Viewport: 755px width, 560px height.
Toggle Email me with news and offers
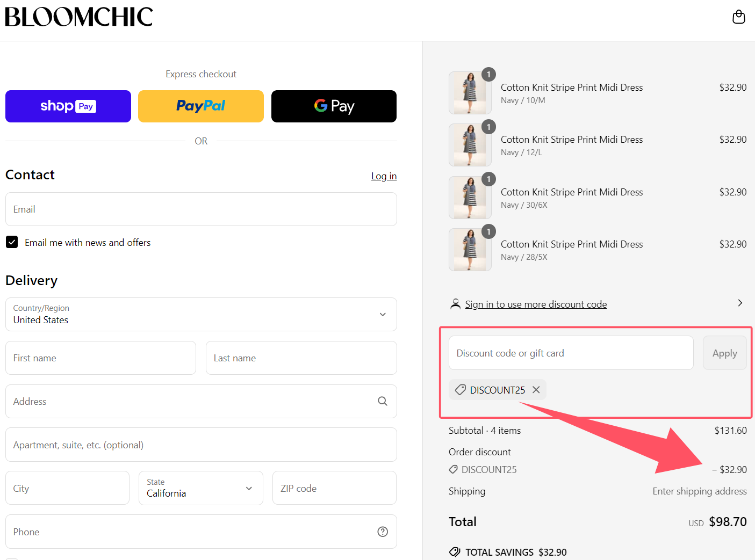(12, 242)
